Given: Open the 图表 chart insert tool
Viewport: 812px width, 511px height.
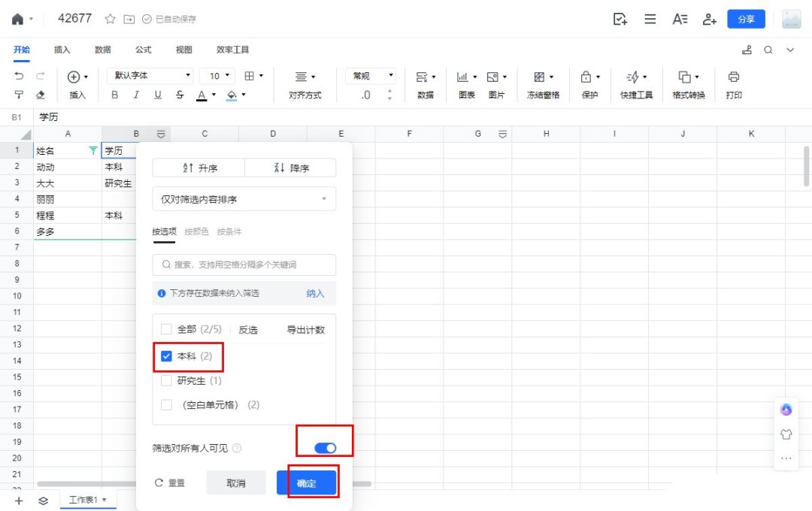Looking at the screenshot, I should (462, 75).
